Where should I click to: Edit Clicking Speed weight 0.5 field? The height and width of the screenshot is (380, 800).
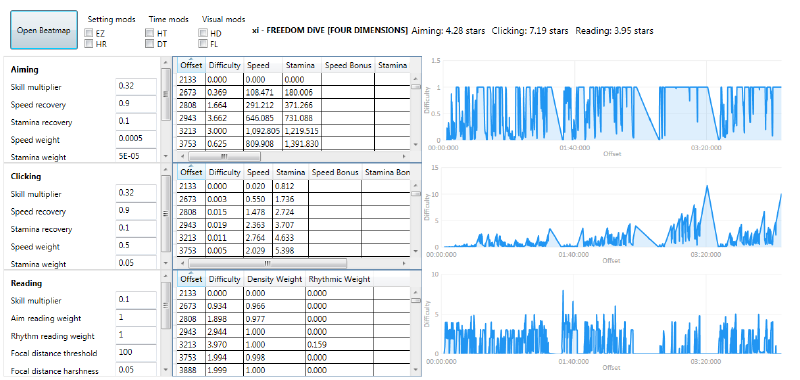(136, 246)
